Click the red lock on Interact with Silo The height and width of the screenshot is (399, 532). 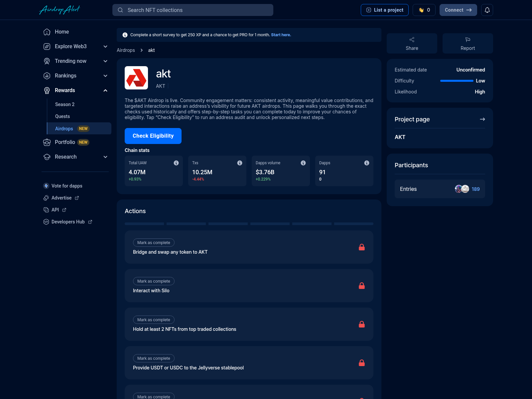362,285
